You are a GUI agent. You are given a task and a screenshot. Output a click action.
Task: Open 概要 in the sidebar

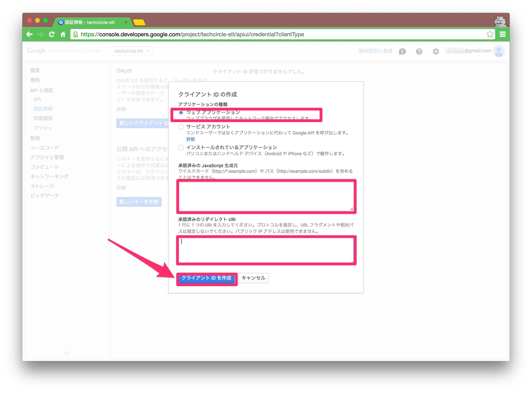[x=35, y=70]
